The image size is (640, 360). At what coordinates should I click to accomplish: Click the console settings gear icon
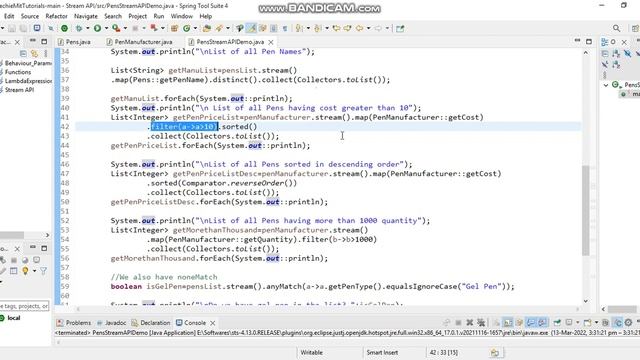(628, 322)
